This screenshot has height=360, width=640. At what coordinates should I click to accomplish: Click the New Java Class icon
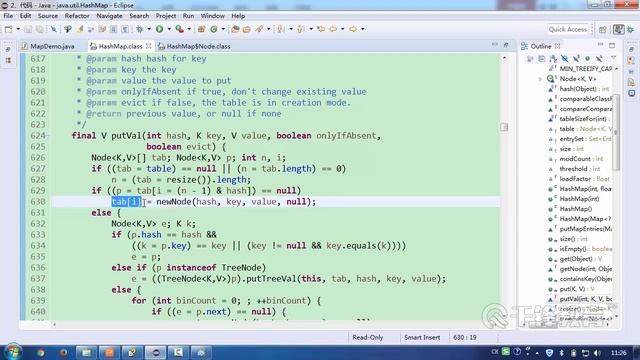(x=213, y=29)
